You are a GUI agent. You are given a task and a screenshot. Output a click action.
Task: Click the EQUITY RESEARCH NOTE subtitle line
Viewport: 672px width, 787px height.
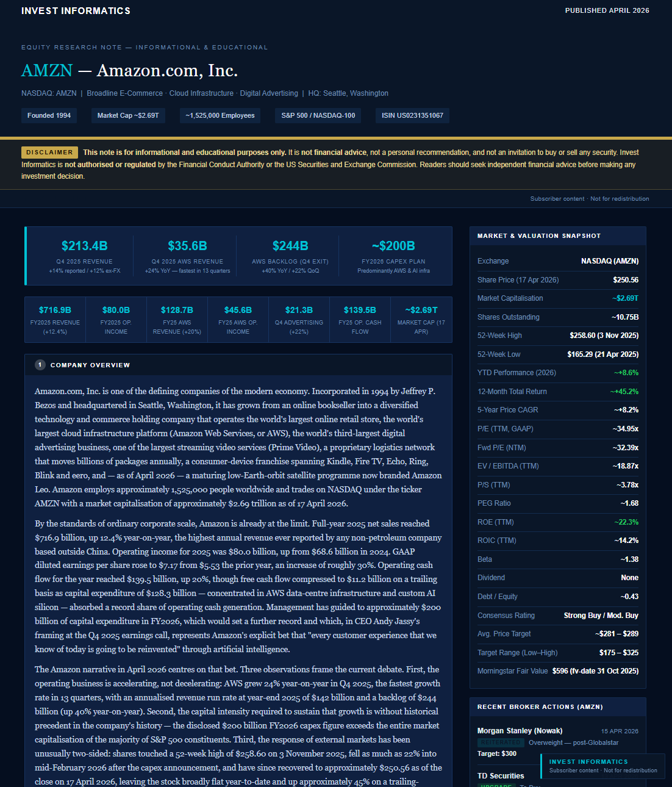click(145, 47)
